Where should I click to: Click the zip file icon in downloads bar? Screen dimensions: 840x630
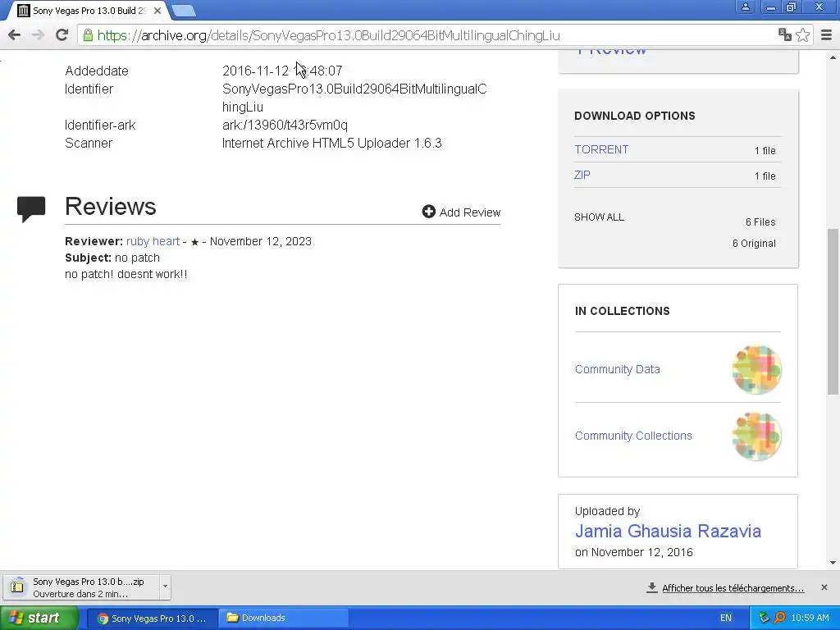click(x=17, y=587)
